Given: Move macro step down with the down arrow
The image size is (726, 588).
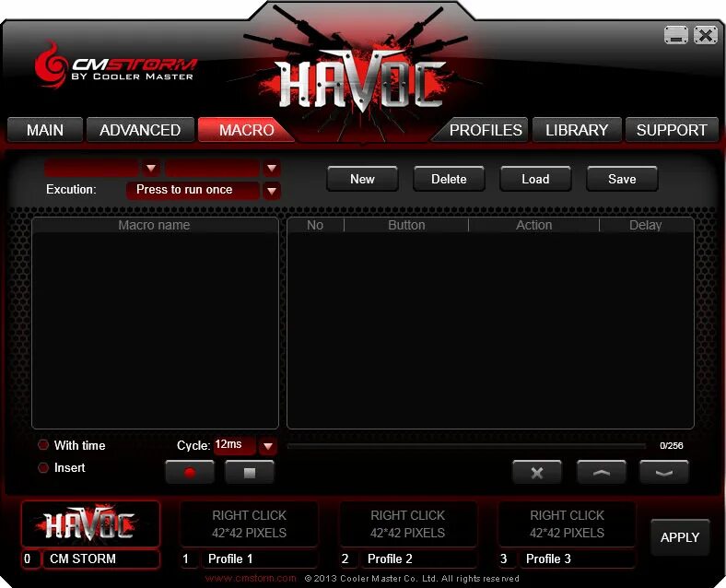Looking at the screenshot, I should tap(664, 472).
